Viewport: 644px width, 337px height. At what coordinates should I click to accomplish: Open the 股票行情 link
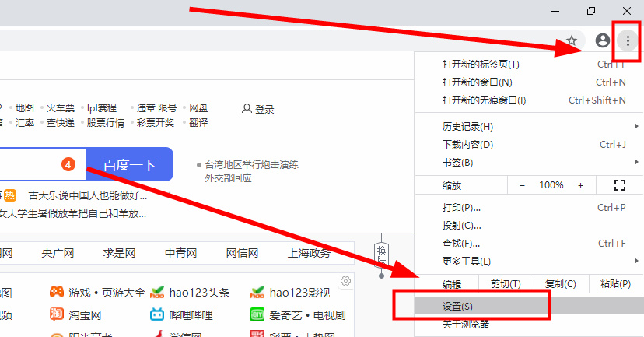[x=105, y=122]
